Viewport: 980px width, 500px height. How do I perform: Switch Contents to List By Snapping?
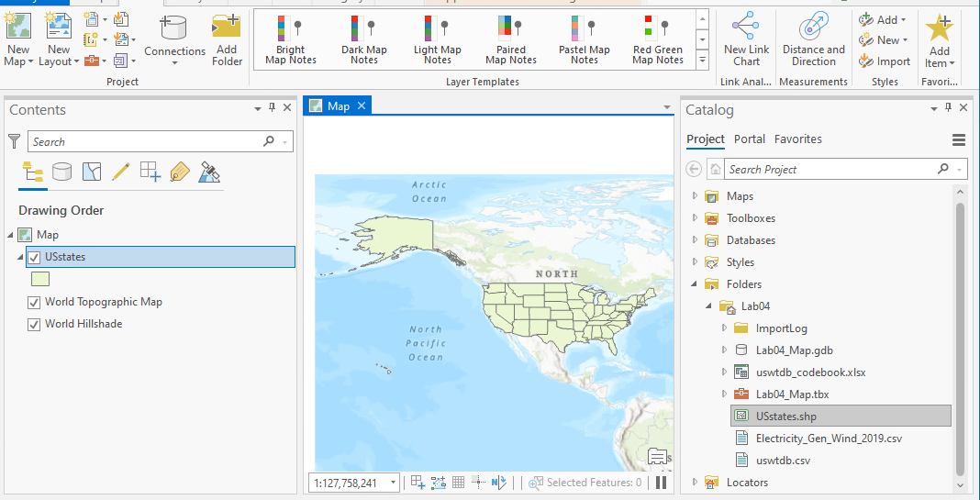tap(150, 172)
